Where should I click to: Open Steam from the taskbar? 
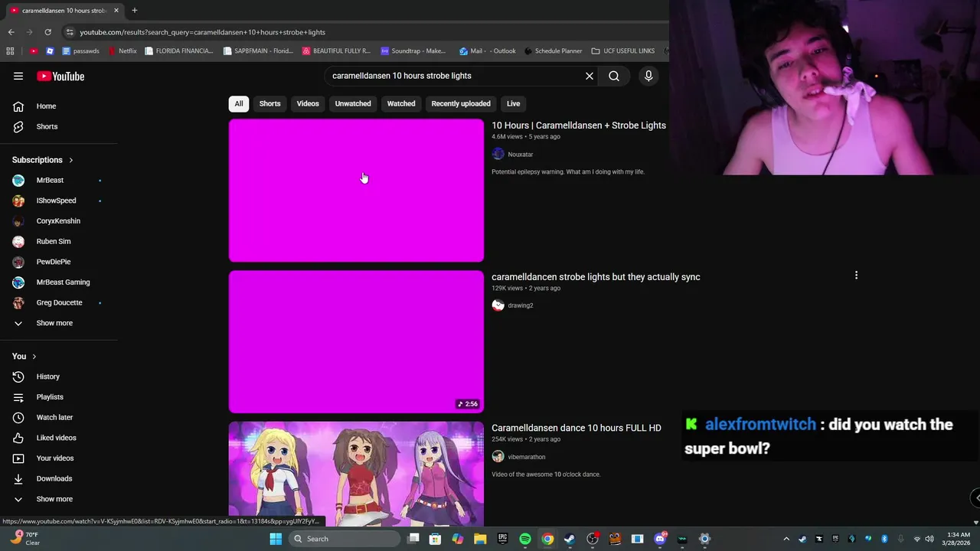[x=570, y=539]
